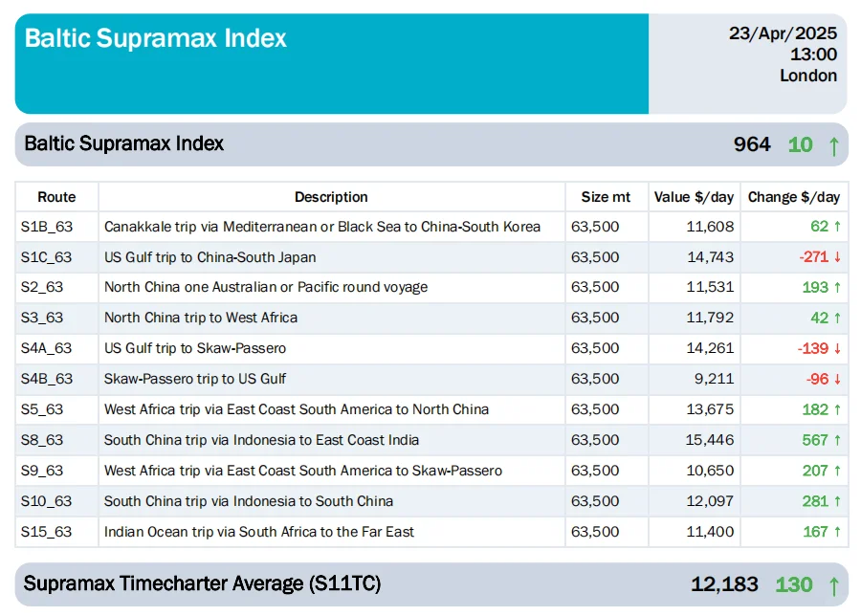Click change value '567' in S8_63 row
The height and width of the screenshot is (616, 861).
coord(815,440)
